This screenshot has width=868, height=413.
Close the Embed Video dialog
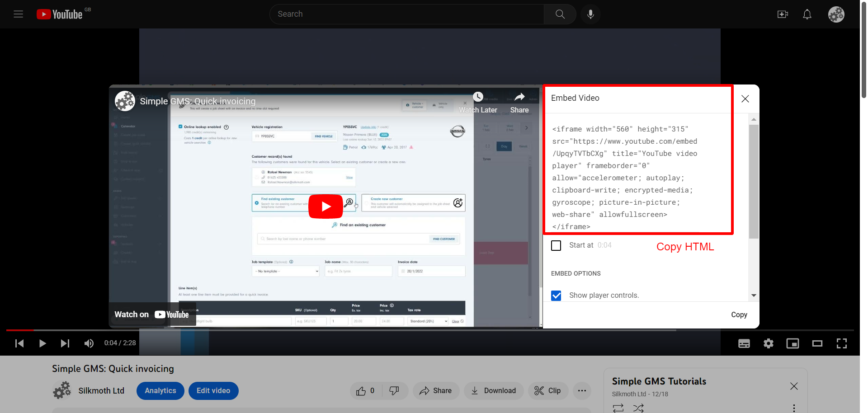(745, 99)
